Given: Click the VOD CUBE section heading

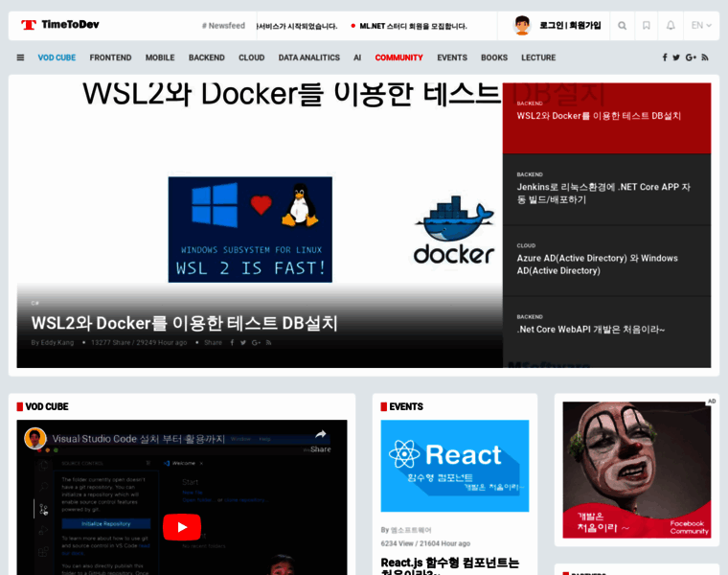Looking at the screenshot, I should point(46,407).
